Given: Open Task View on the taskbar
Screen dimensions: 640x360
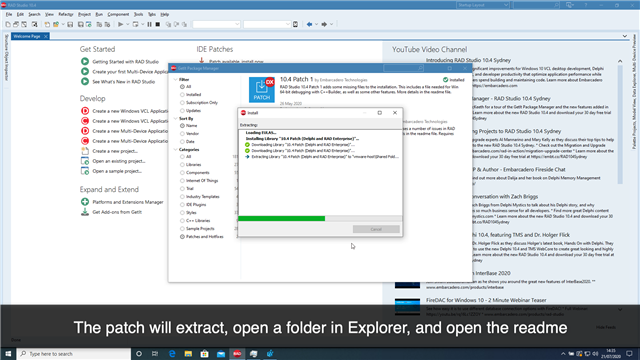Looking at the screenshot, I should point(155,354).
